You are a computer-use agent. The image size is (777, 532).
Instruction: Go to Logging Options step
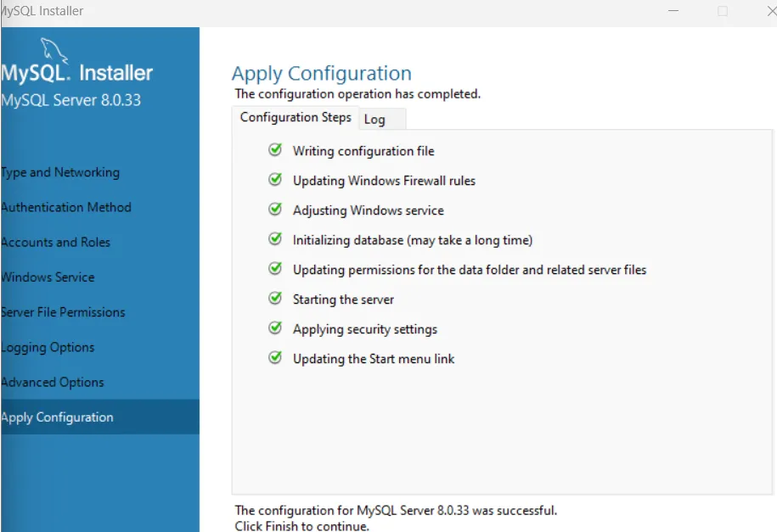(x=100, y=347)
